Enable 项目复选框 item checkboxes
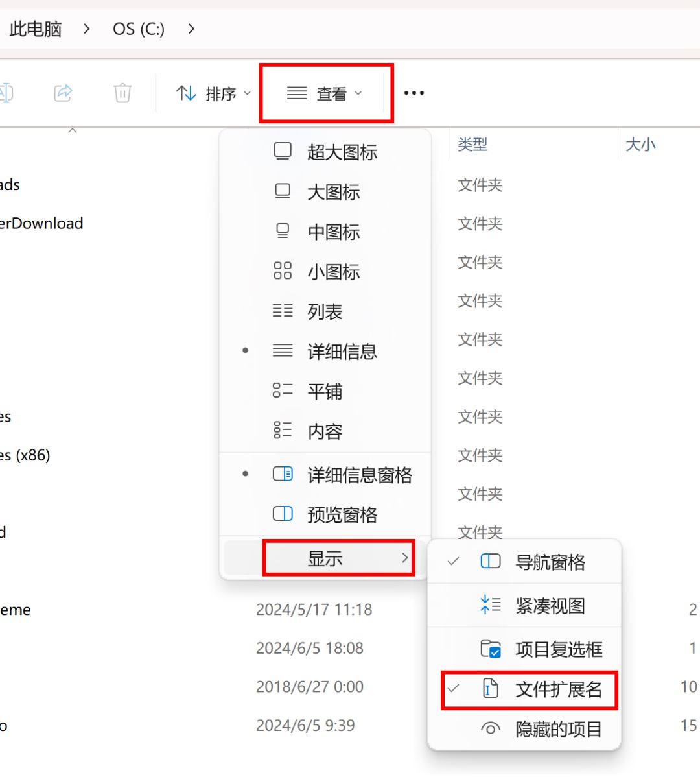 click(x=559, y=649)
